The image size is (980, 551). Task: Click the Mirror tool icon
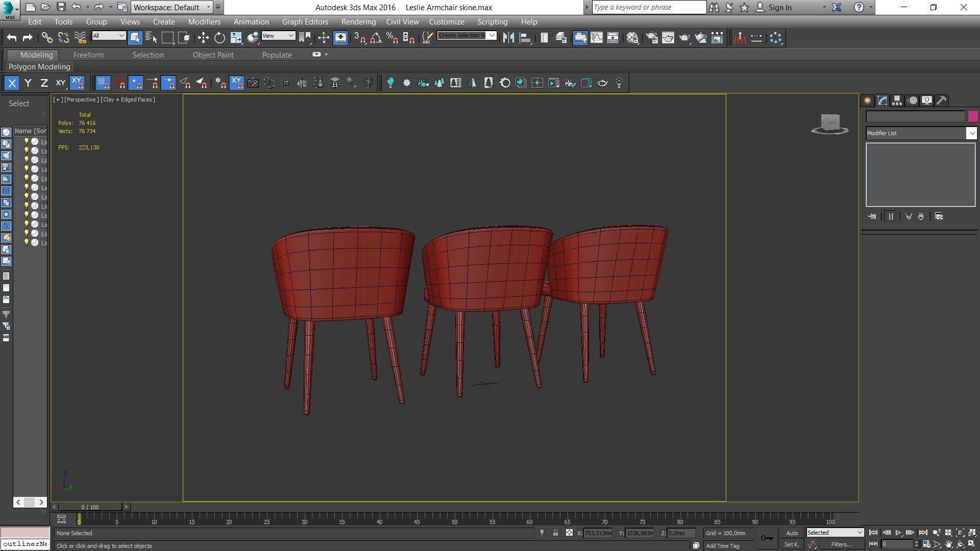click(x=508, y=38)
